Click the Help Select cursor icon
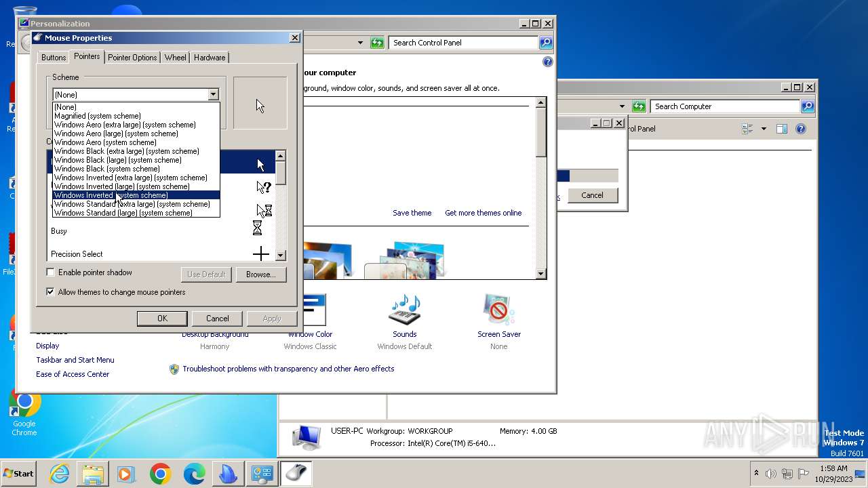The image size is (868, 488). tap(264, 187)
